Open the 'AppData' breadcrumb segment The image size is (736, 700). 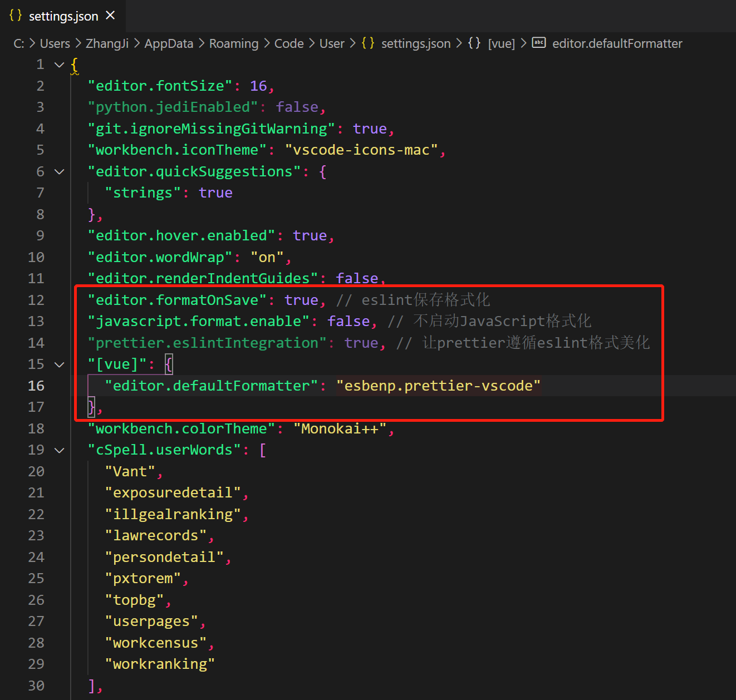(169, 43)
